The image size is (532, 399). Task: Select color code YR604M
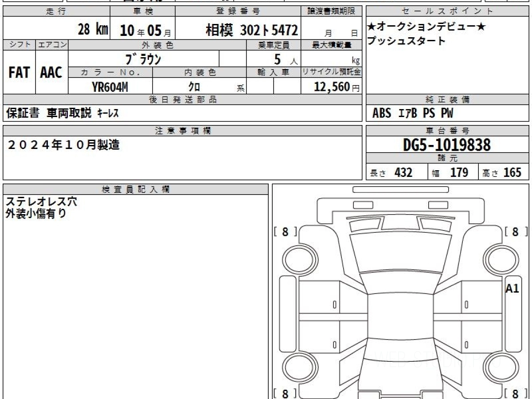(110, 87)
